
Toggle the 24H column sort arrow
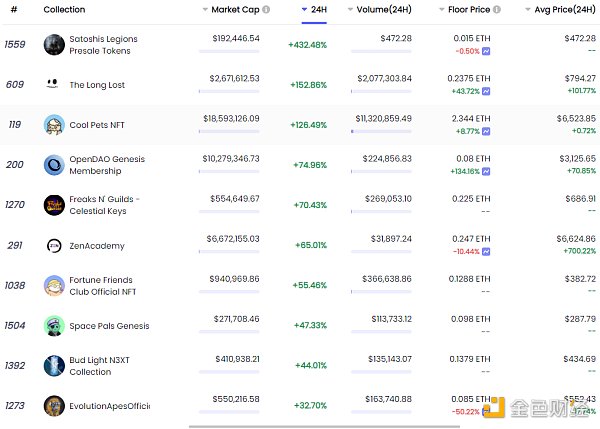(x=304, y=10)
